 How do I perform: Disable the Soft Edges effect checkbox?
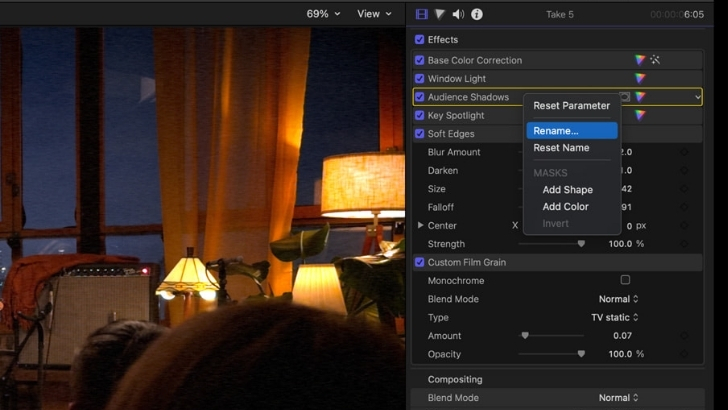point(420,134)
